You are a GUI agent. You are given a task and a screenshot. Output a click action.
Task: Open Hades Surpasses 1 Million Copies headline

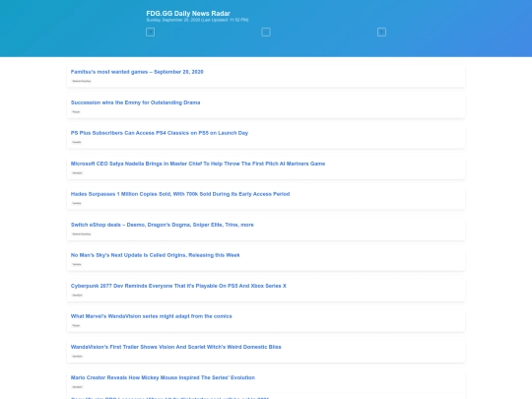tap(180, 194)
